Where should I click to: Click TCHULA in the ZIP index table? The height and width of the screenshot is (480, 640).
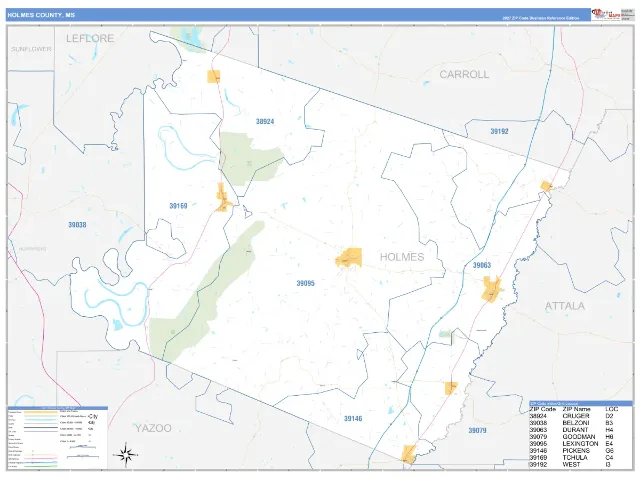pos(575,458)
